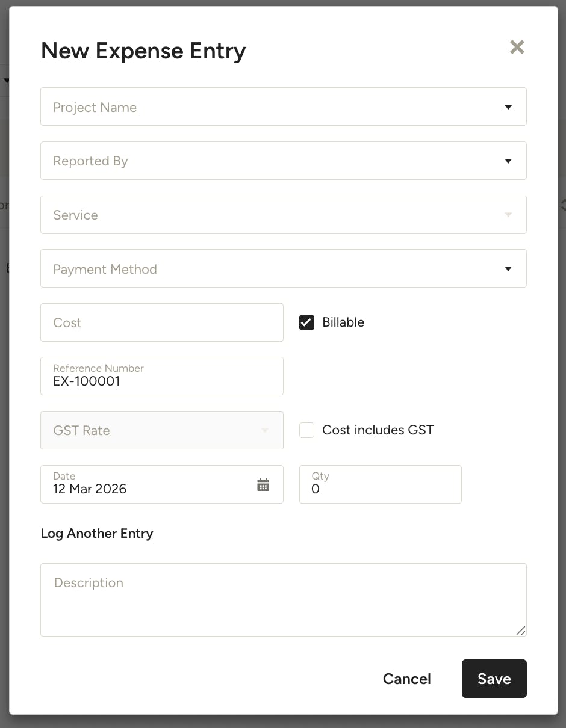Screen dimensions: 566x728
Task: Enable Cost includes GST checkbox
Action: (307, 430)
